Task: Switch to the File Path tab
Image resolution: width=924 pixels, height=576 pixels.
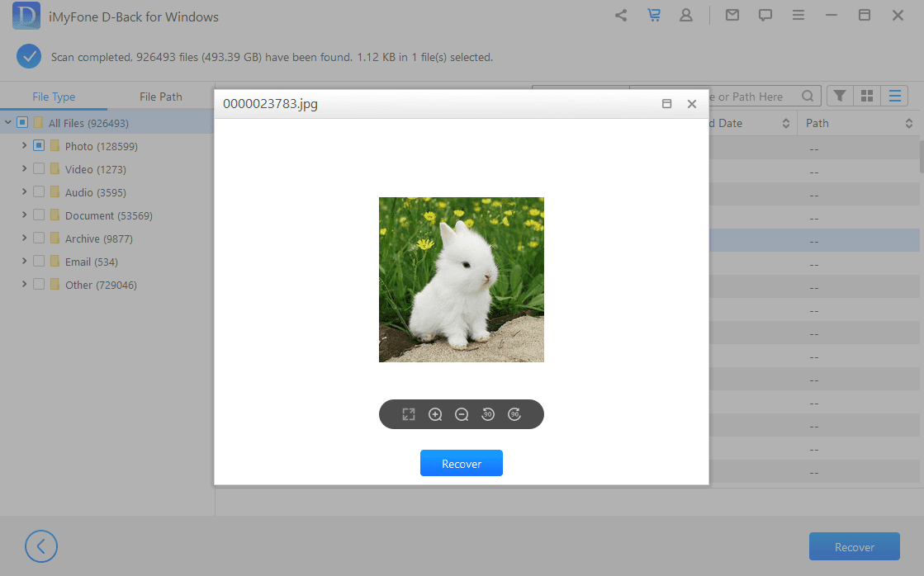Action: click(161, 97)
